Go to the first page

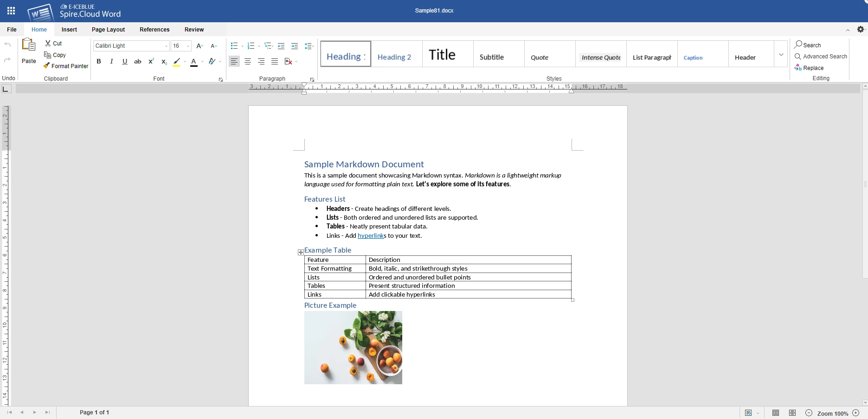click(x=9, y=412)
